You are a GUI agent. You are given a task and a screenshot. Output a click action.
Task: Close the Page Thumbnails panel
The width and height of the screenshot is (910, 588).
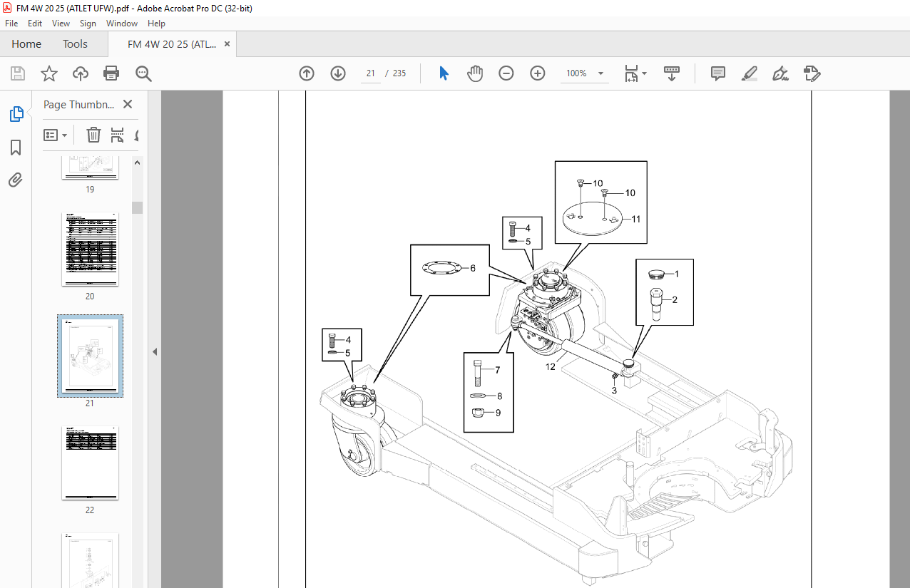point(128,104)
